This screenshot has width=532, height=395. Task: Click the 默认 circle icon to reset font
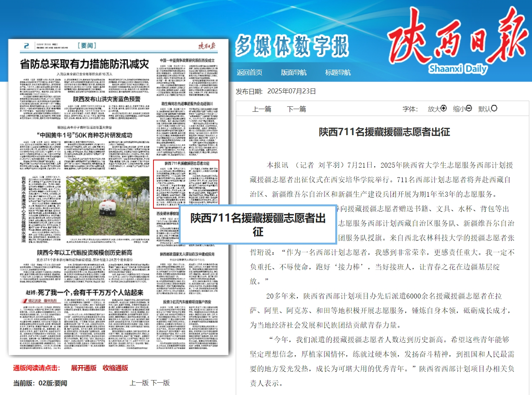coord(494,108)
